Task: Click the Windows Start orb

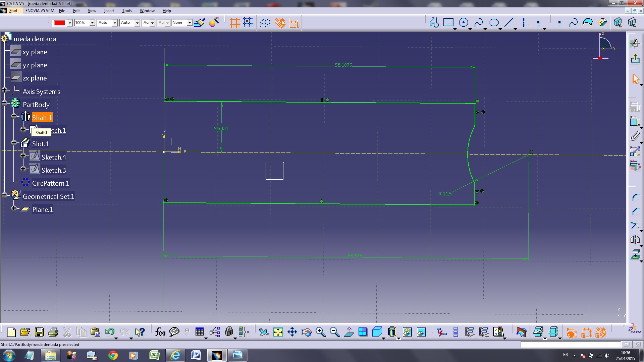Action: (9, 355)
